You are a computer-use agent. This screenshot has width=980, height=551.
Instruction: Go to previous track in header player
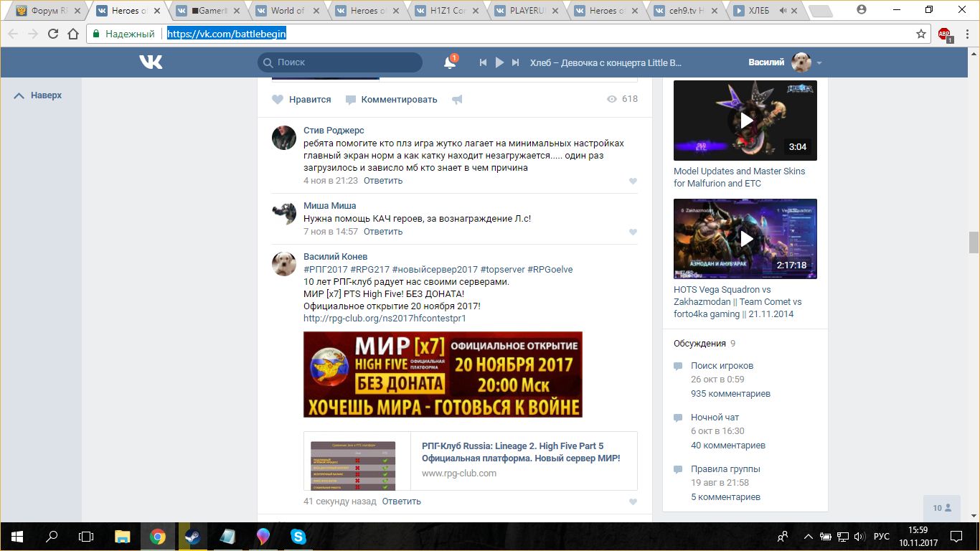coord(484,62)
